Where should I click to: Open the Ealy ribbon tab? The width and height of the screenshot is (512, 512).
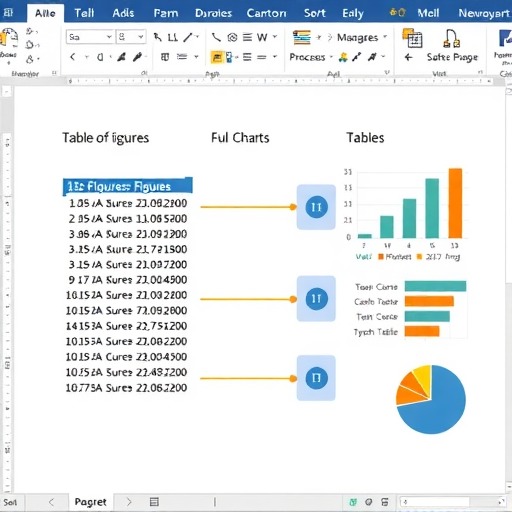click(353, 13)
